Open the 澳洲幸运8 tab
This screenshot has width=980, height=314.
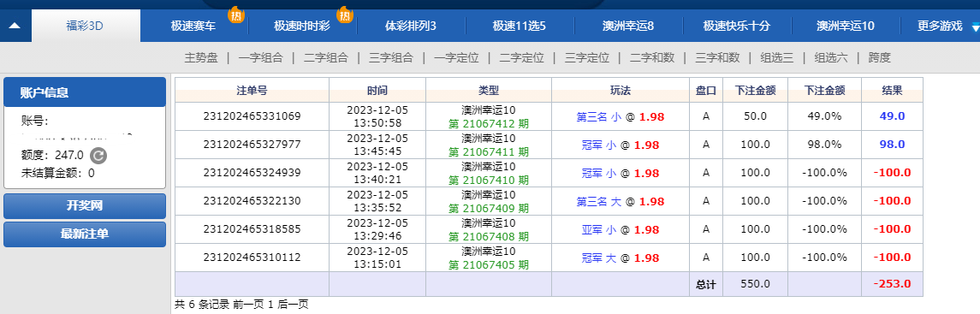[628, 27]
